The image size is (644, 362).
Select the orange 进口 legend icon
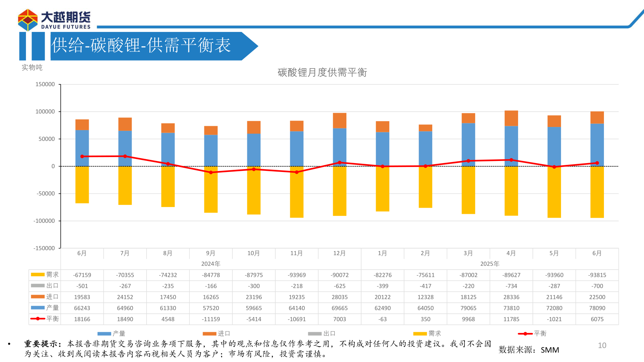click(x=209, y=333)
